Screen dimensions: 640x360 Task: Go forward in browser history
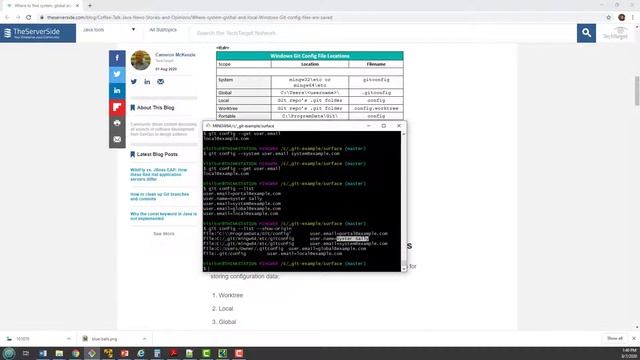[x=18, y=18]
